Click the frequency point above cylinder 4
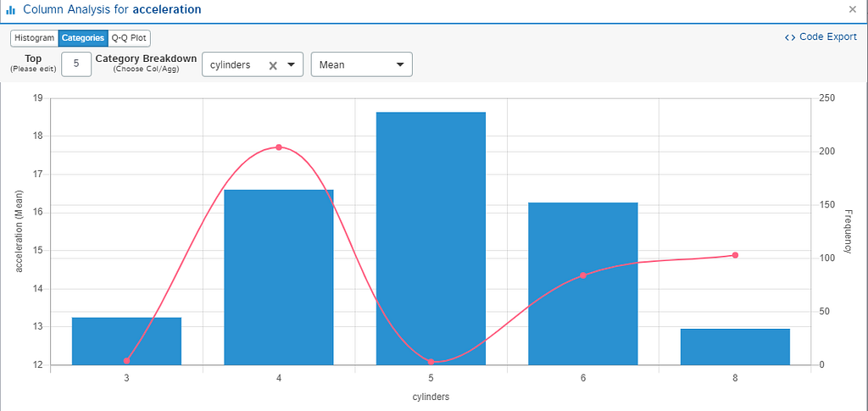This screenshot has width=868, height=411. [278, 147]
